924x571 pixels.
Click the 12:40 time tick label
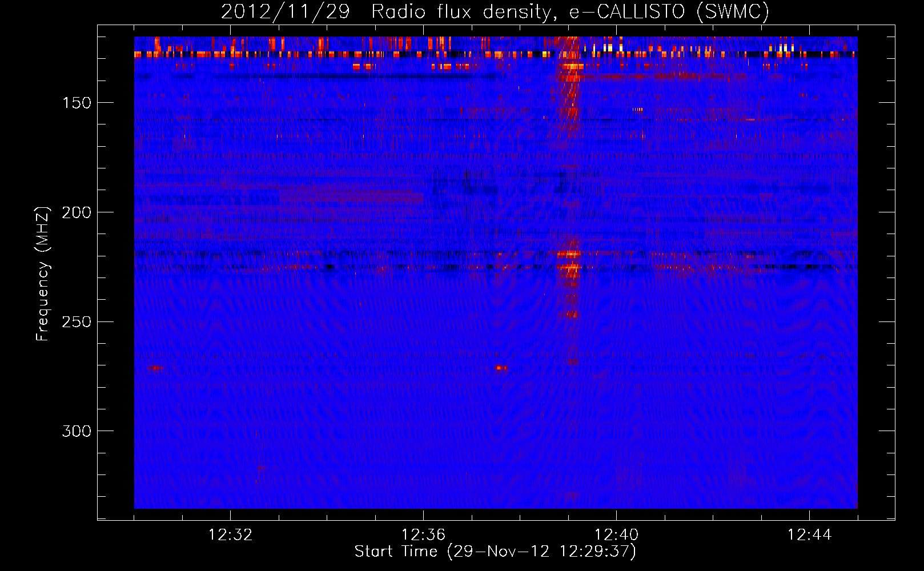point(617,535)
